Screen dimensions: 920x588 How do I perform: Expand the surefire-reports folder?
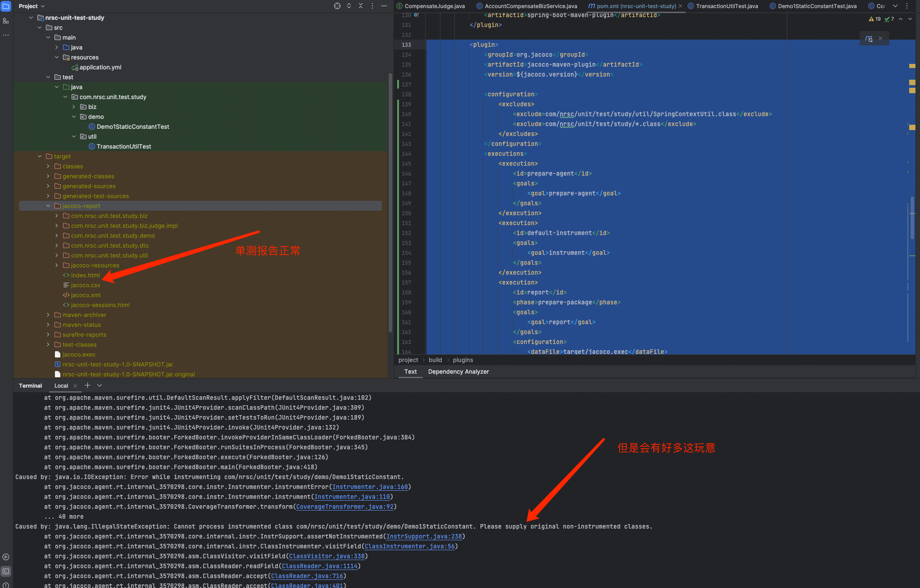coord(48,335)
